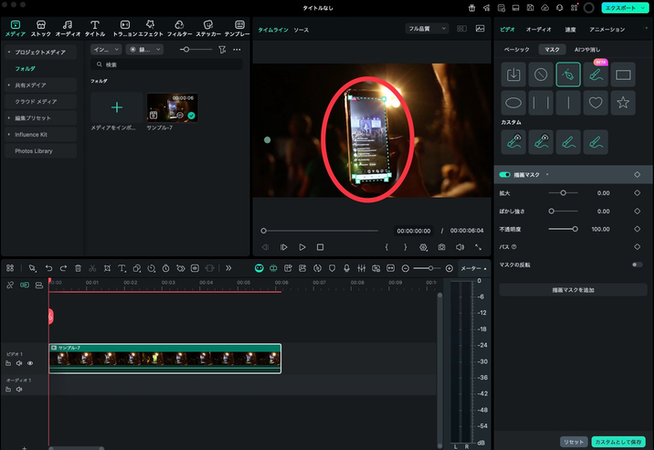The height and width of the screenshot is (450, 654).
Task: Play the preview video
Action: click(x=302, y=247)
